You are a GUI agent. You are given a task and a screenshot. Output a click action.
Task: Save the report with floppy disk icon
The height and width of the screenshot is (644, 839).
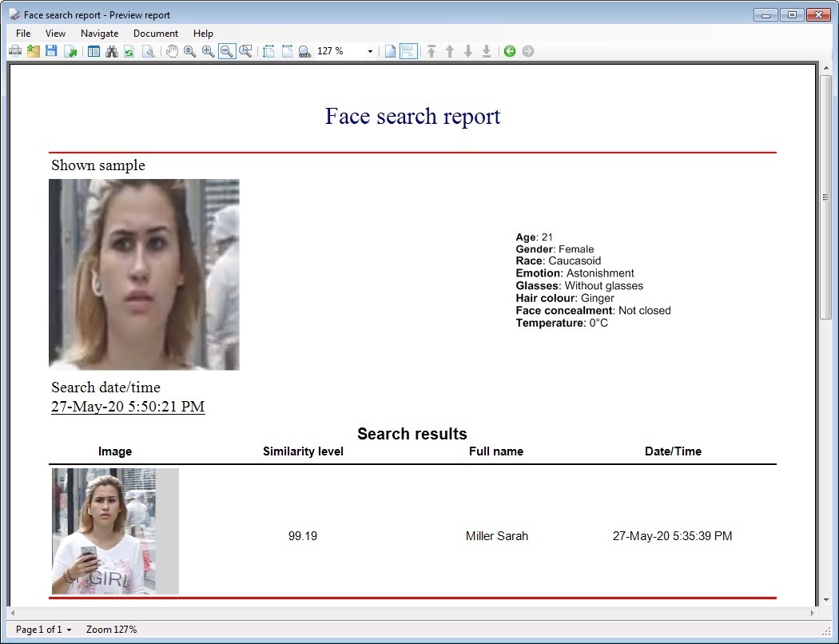(x=51, y=51)
